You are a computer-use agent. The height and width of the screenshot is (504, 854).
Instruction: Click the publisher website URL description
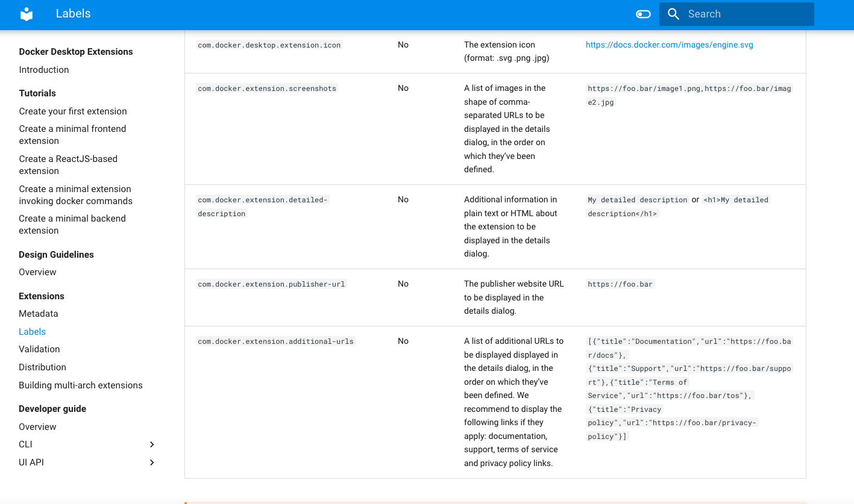(514, 297)
